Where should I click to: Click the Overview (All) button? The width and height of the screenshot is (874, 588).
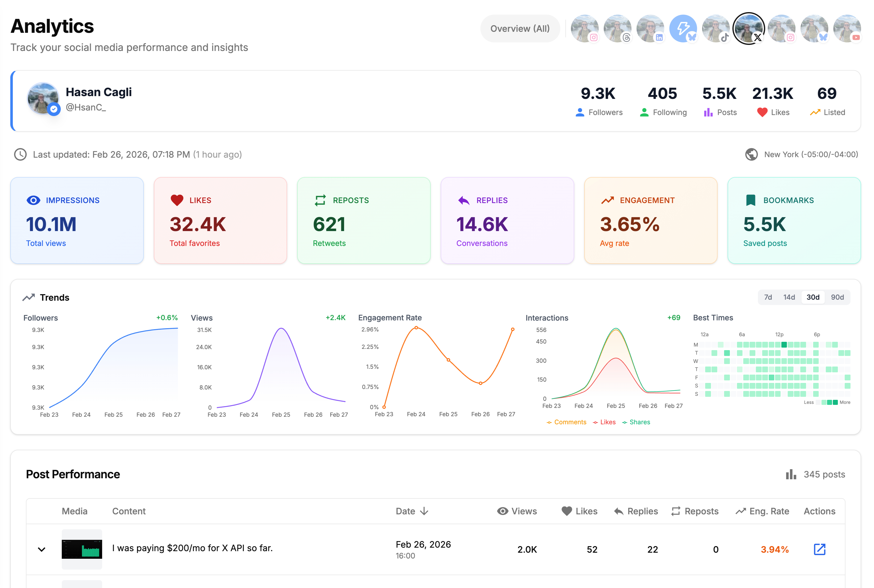pyautogui.click(x=520, y=29)
